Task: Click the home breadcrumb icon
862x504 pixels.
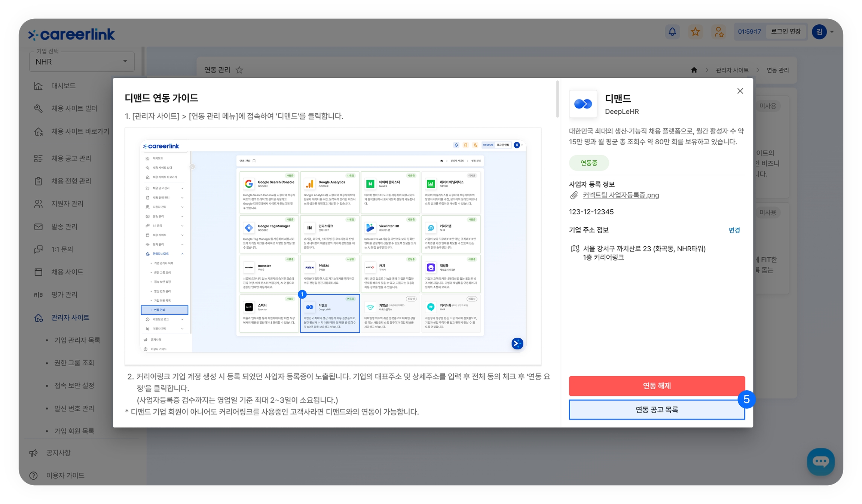Action: click(x=694, y=70)
